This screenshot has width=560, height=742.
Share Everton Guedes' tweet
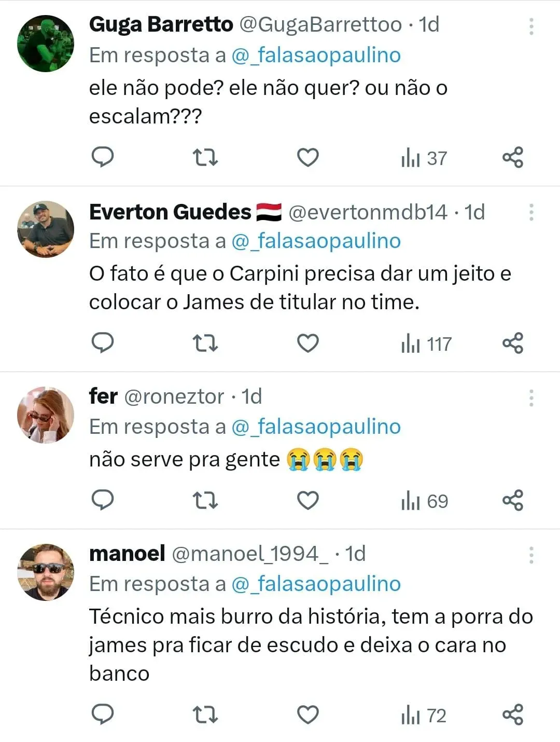click(x=513, y=343)
